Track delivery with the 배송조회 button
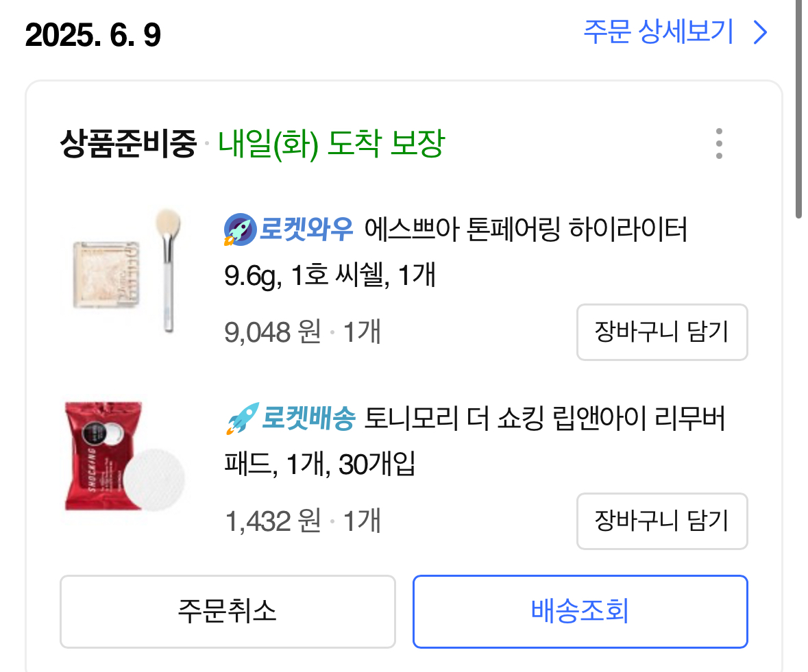The width and height of the screenshot is (808, 672). (579, 611)
